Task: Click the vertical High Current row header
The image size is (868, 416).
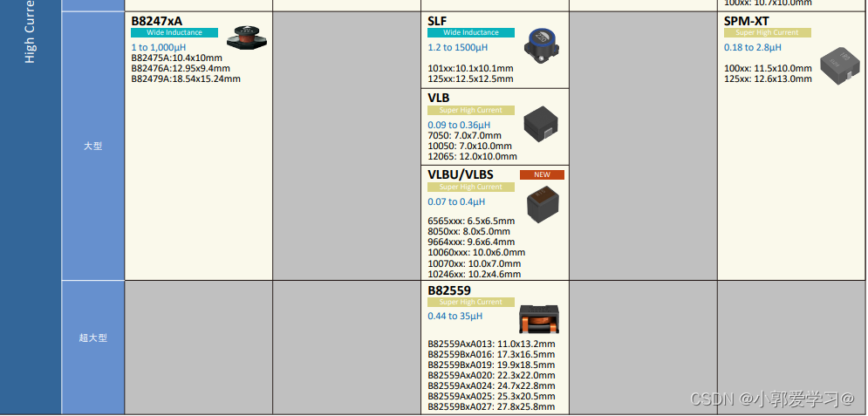Action: [30, 31]
